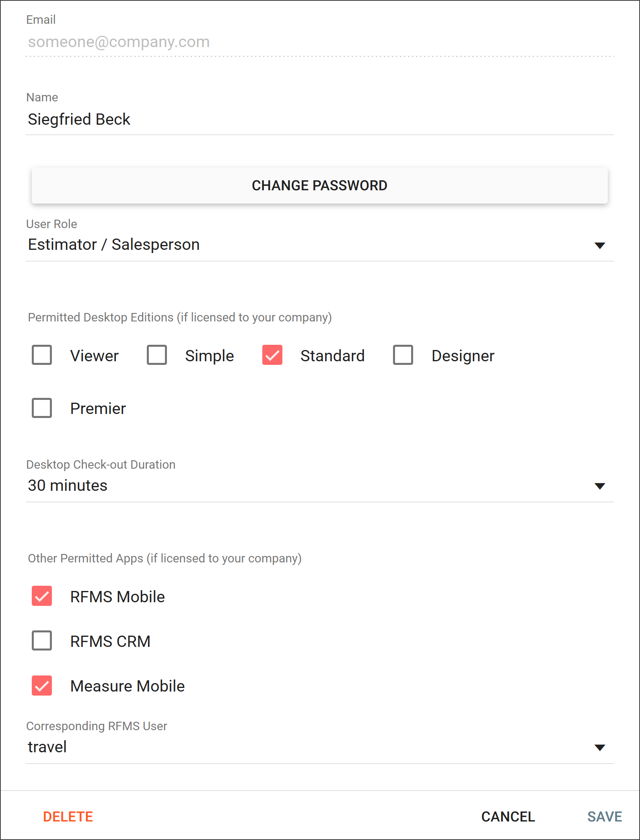
Task: Check the Simple edition checkbox
Action: [x=157, y=355]
